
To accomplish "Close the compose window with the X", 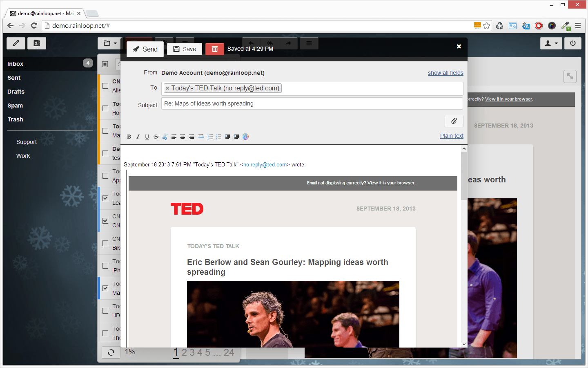I will tap(459, 46).
